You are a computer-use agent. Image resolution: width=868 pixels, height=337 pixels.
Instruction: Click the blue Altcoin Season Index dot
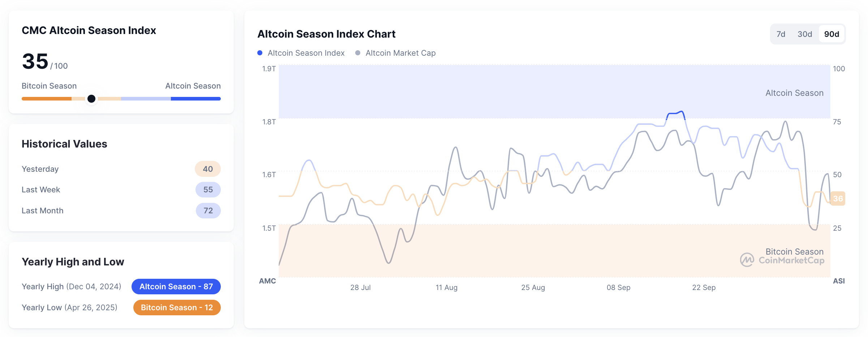click(260, 53)
